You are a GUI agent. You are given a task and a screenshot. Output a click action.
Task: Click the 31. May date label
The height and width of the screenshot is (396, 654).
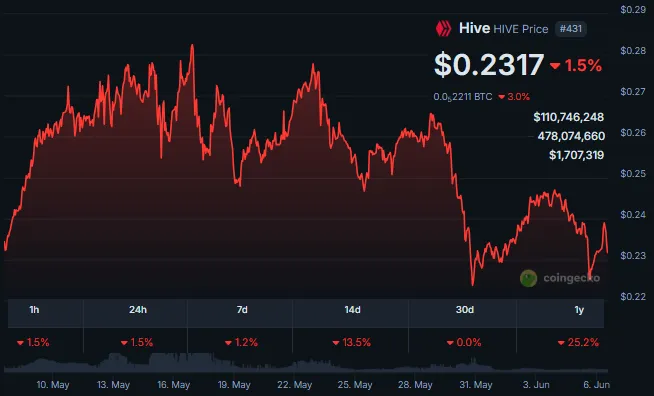point(476,385)
